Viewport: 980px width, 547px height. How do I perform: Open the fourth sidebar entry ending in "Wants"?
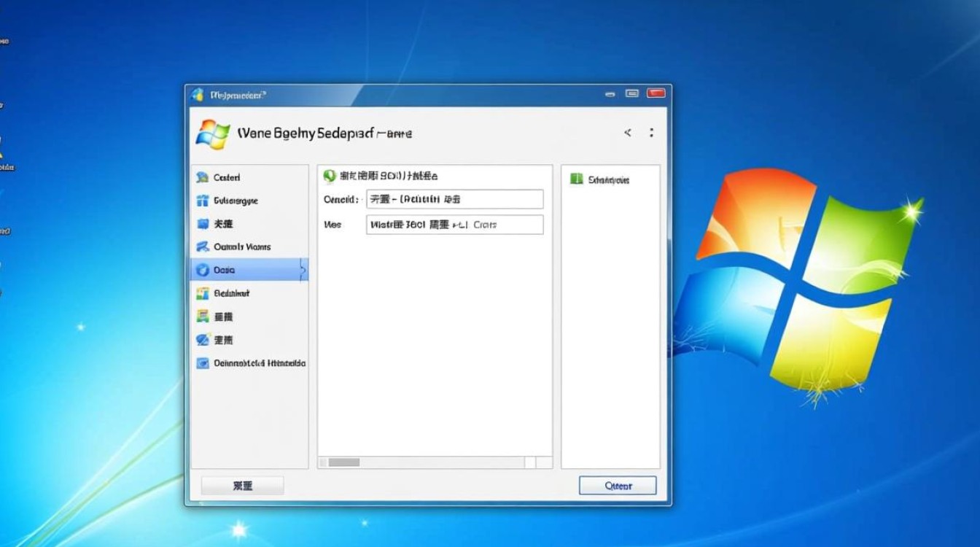(241, 247)
